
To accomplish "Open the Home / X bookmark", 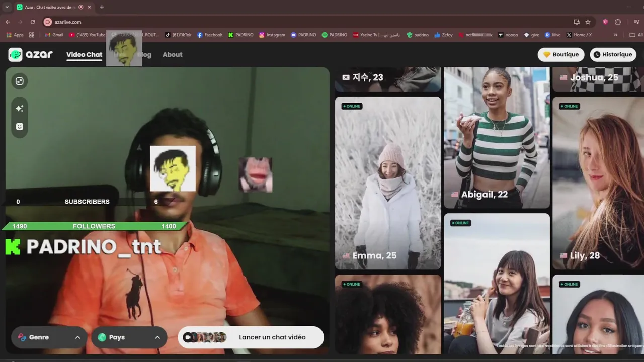I will pyautogui.click(x=579, y=35).
